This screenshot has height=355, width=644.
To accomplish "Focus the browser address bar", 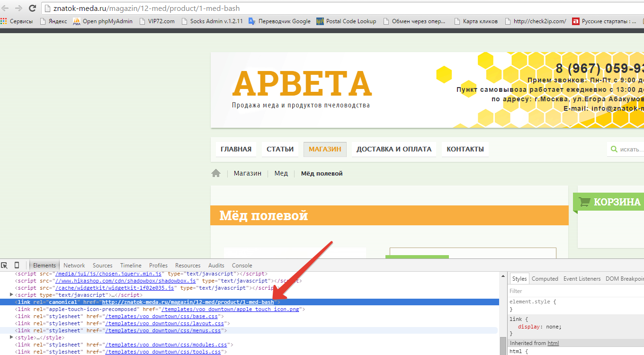I will (x=342, y=8).
